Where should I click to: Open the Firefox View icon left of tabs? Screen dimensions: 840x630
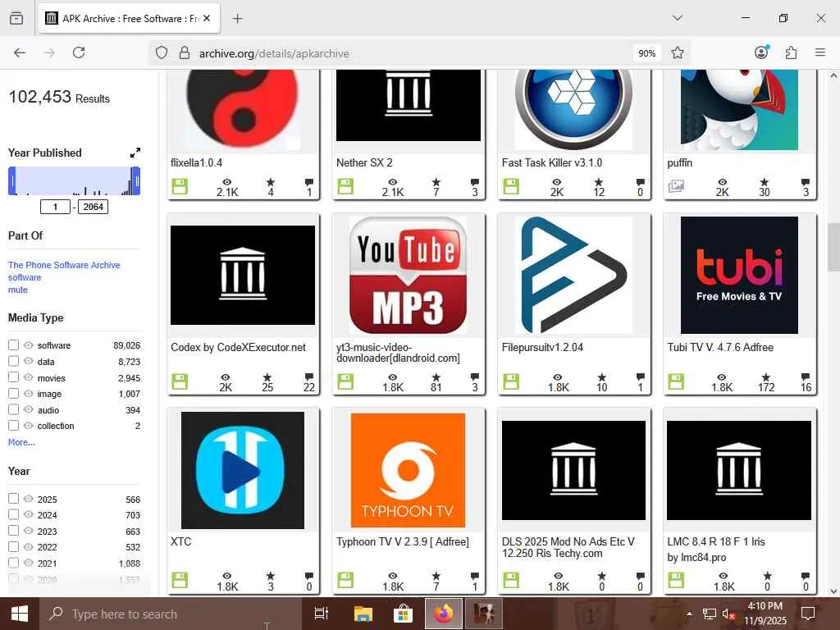(16, 18)
